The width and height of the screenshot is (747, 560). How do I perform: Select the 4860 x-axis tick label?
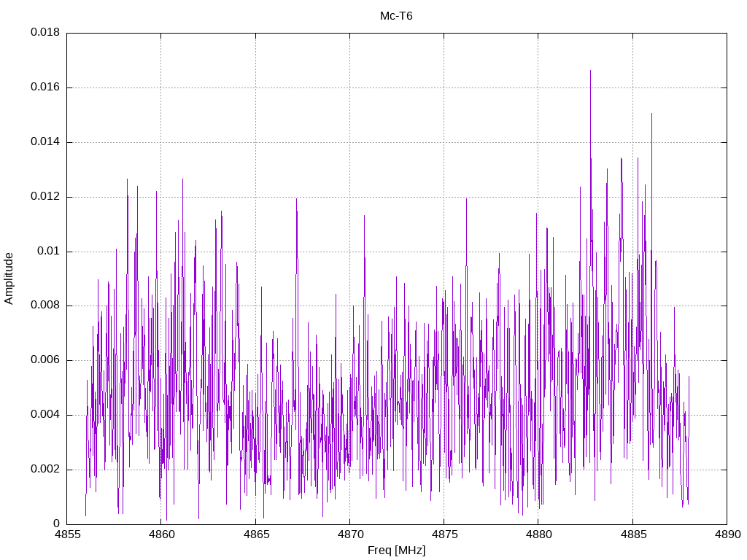pos(161,534)
